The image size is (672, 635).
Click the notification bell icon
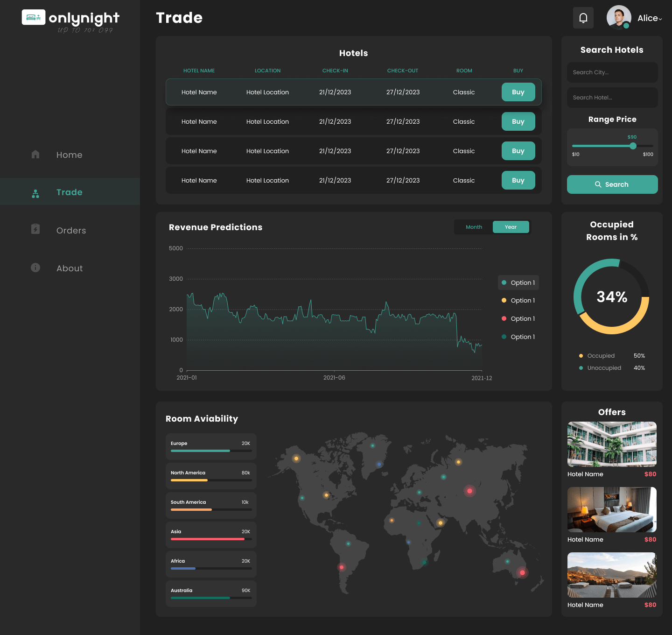(583, 18)
